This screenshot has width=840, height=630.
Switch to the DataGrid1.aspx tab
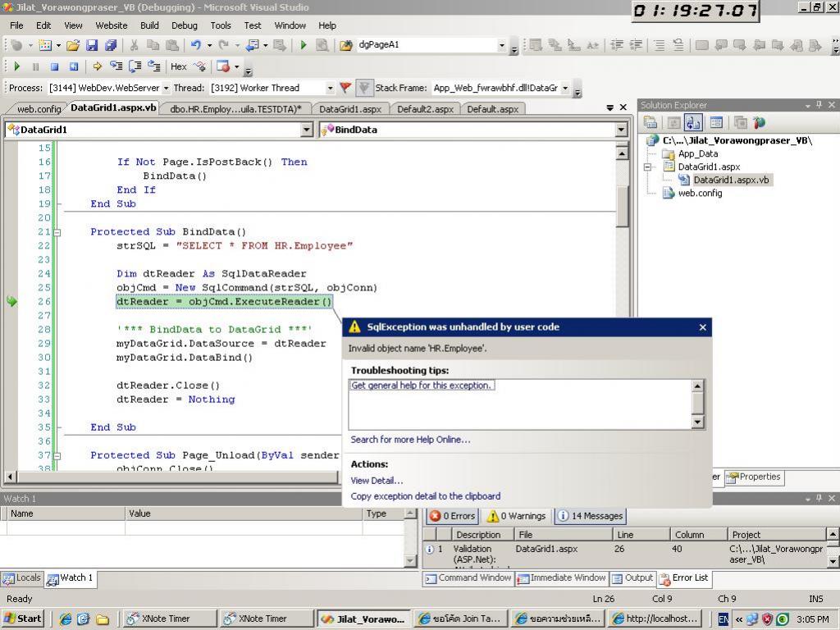(x=350, y=109)
